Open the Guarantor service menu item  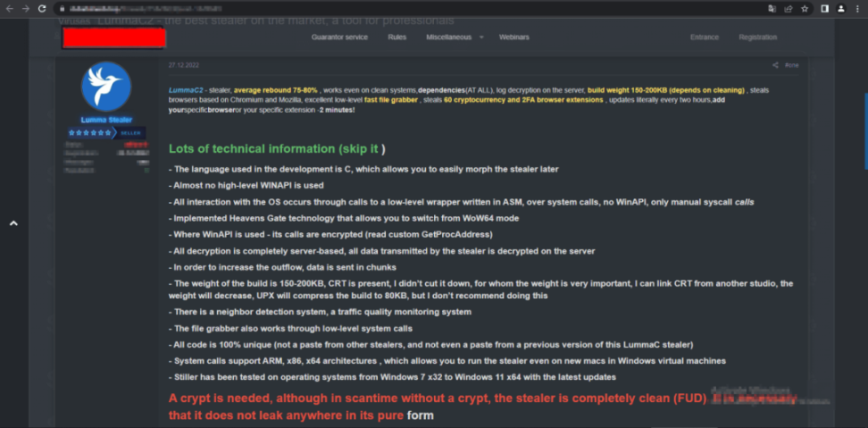click(x=339, y=38)
